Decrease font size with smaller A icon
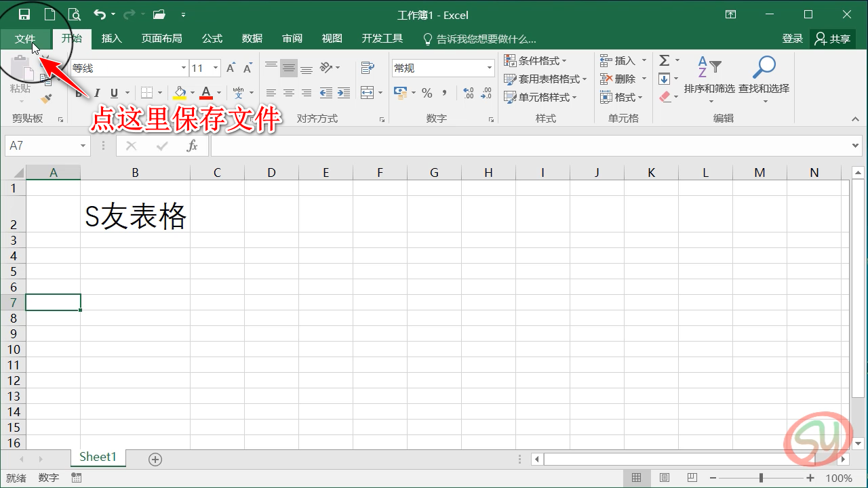Viewport: 868px width, 488px height. pyautogui.click(x=248, y=68)
